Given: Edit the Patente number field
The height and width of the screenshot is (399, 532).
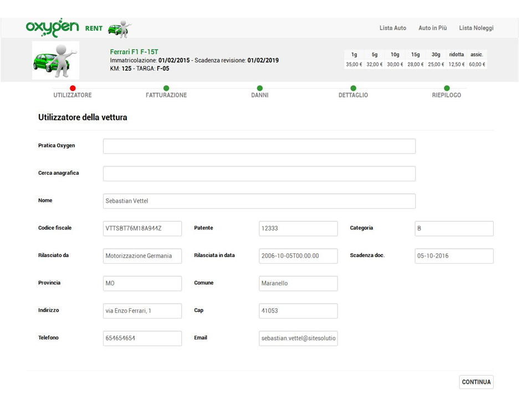Looking at the screenshot, I should coord(298,229).
